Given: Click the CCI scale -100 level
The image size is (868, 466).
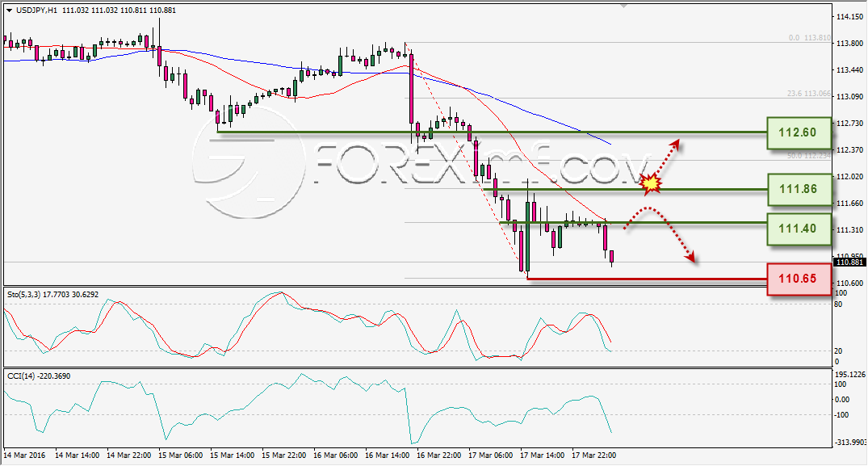Looking at the screenshot, I should [841, 415].
